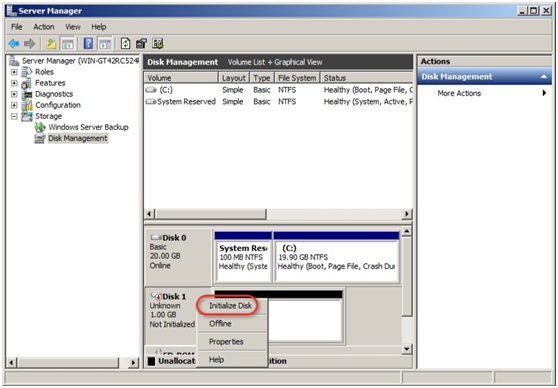Click the Back arrow toolbar icon

[14, 44]
